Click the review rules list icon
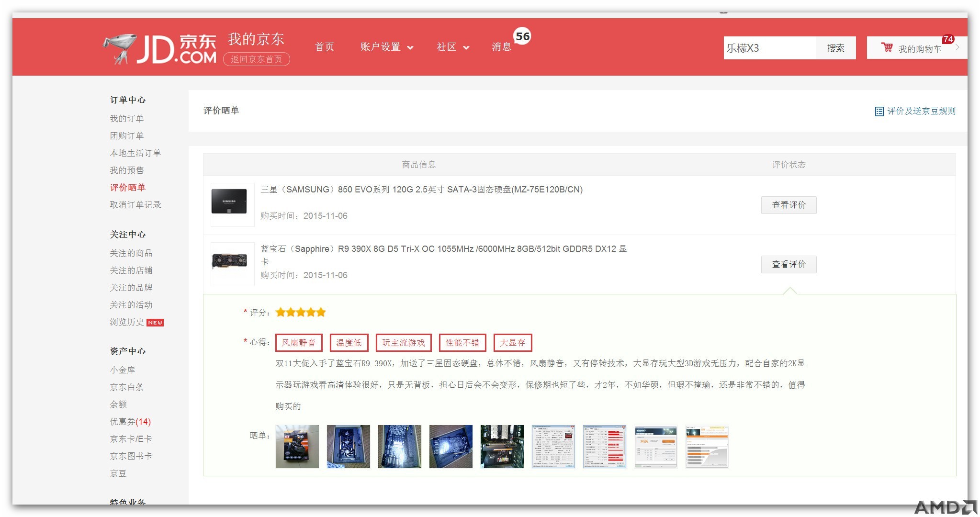Image resolution: width=980 pixels, height=517 pixels. click(879, 112)
